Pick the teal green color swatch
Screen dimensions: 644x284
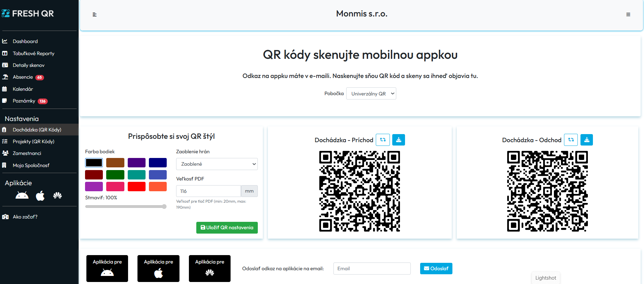coord(136,175)
